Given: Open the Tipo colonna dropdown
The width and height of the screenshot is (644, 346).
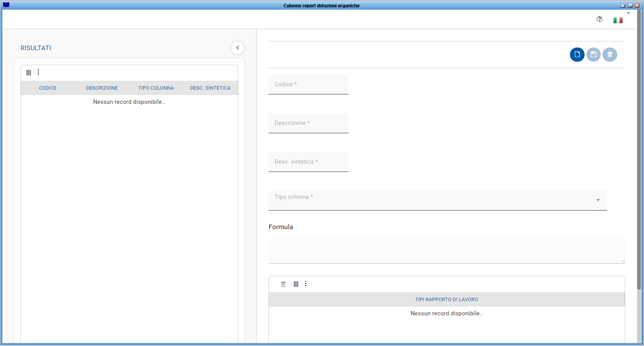Looking at the screenshot, I should (438, 200).
